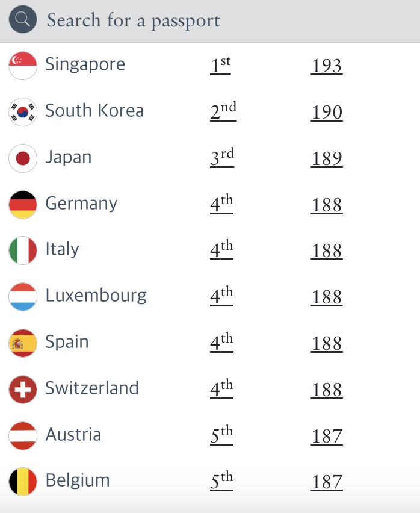Click the Switzerland flag icon

(x=23, y=390)
